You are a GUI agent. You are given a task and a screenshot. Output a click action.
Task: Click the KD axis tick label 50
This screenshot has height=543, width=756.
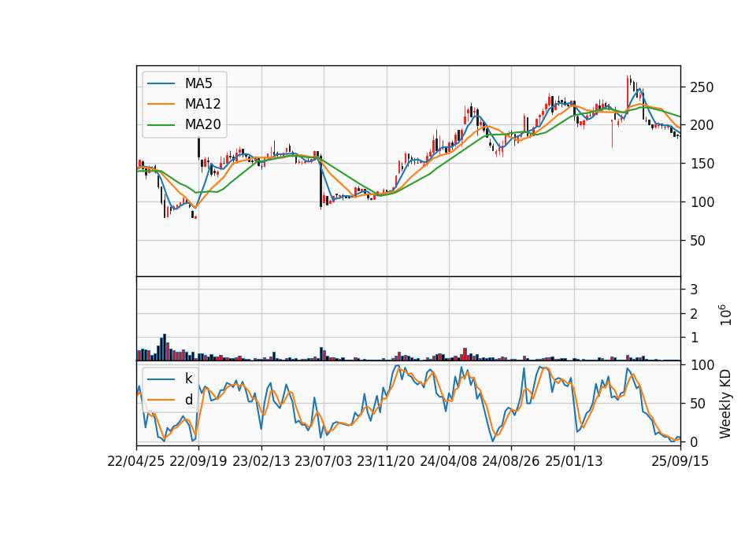click(x=698, y=404)
